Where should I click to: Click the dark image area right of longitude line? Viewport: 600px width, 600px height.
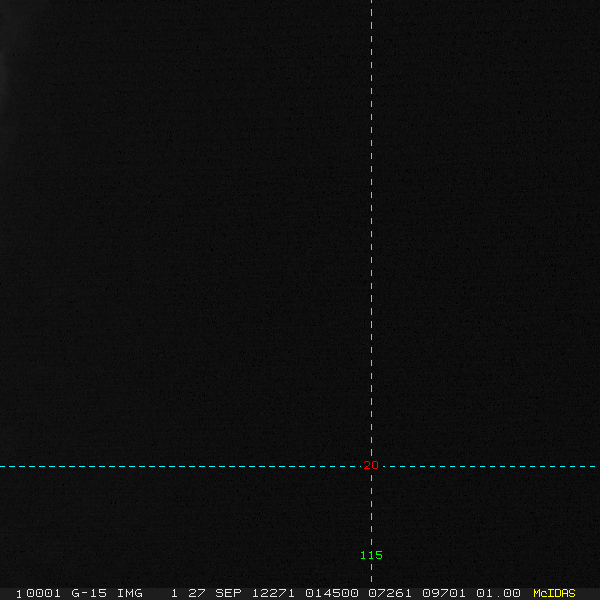pos(486,230)
